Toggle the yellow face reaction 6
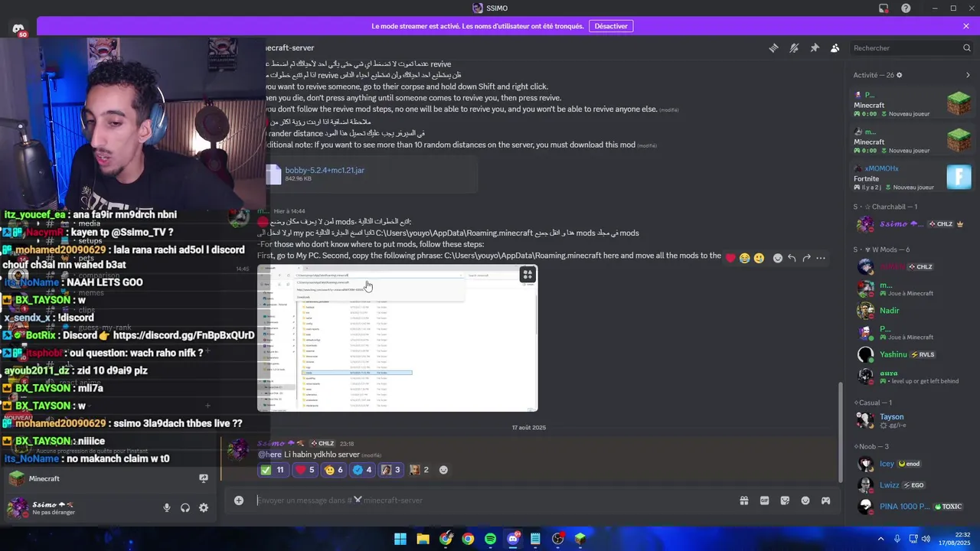The image size is (980, 551). click(334, 470)
